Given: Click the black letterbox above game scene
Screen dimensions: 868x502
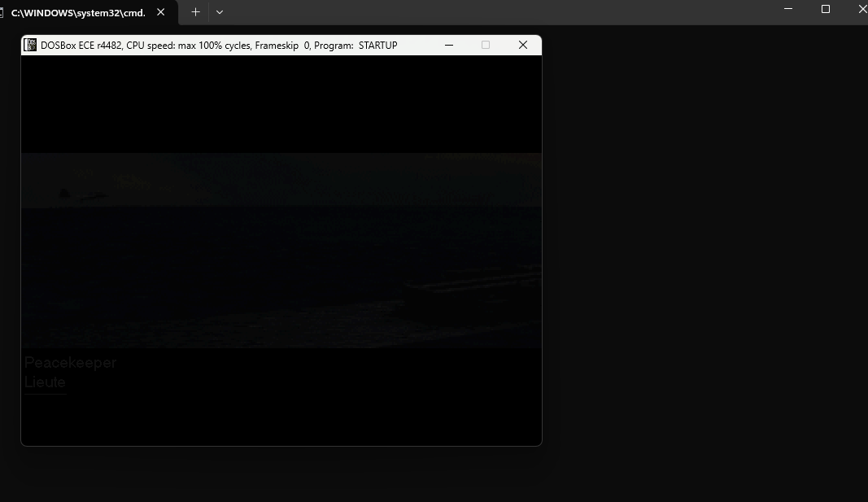Looking at the screenshot, I should pos(281,104).
